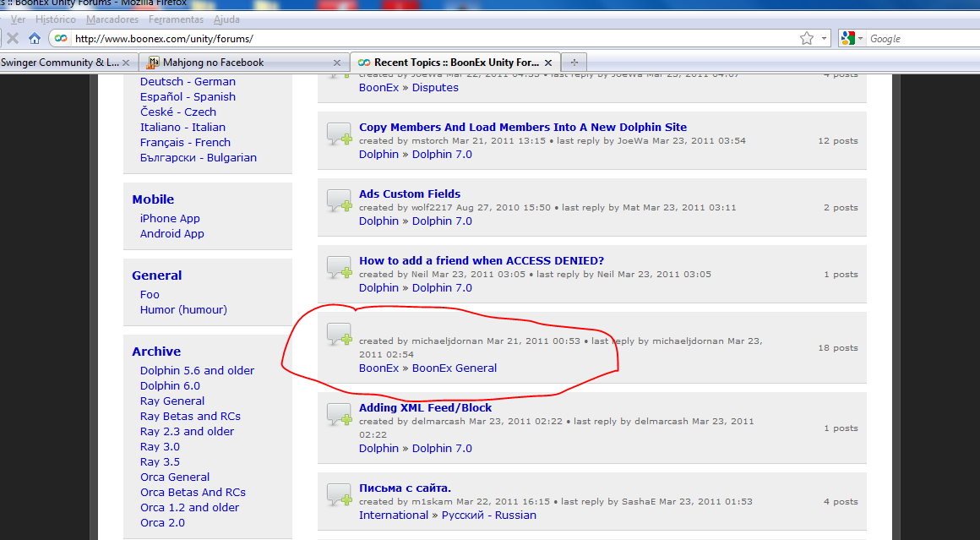Open Español - Spanish forum
The width and height of the screenshot is (980, 540).
[x=188, y=97]
